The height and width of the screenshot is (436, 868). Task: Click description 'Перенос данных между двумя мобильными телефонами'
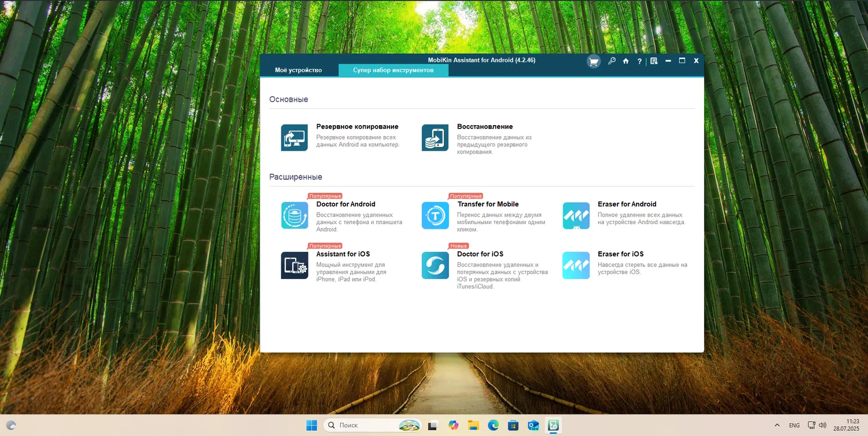pyautogui.click(x=501, y=222)
